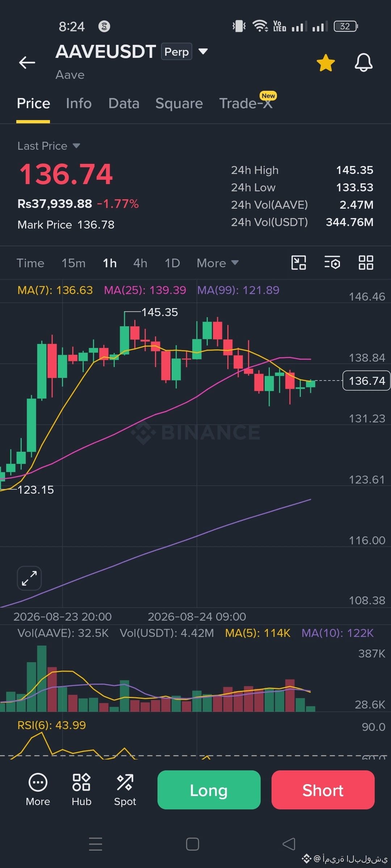Open the chart layout grid icon

pos(366,263)
